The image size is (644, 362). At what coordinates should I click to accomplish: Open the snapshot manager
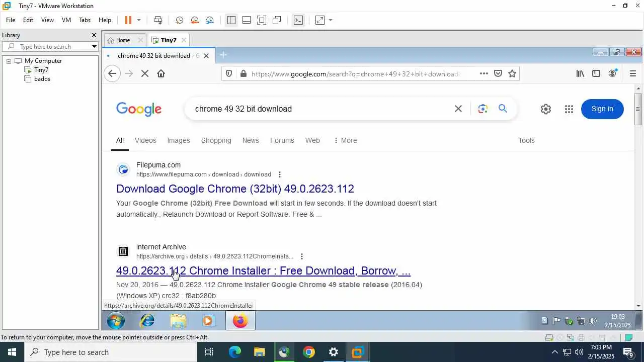tap(210, 20)
